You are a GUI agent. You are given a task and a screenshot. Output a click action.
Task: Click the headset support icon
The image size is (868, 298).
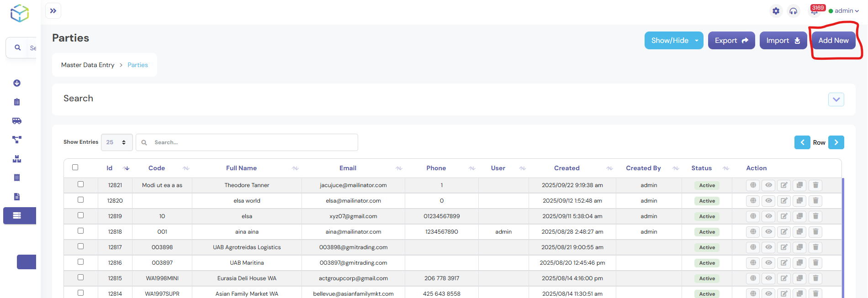[x=794, y=11]
